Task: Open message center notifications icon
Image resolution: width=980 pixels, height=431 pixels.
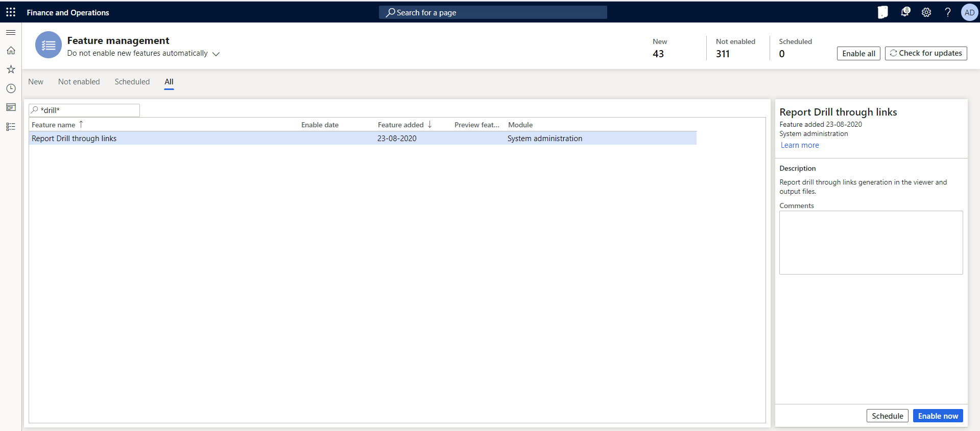Action: click(905, 12)
